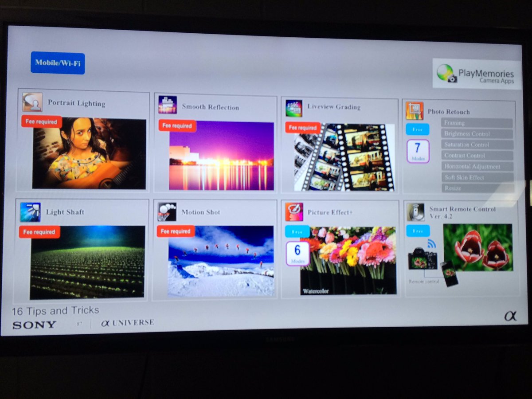This screenshot has width=532, height=399.
Task: Select the Liveview Grading app icon
Action: [x=293, y=108]
